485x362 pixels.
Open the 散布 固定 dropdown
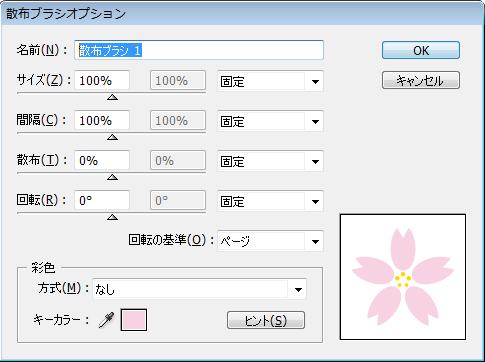(x=270, y=161)
